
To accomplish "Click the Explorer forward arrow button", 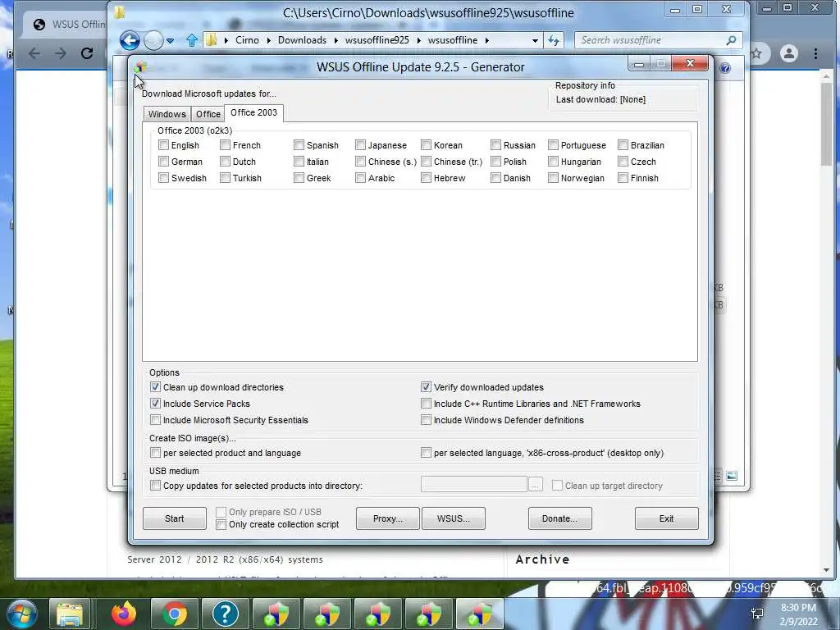I will tap(153, 40).
